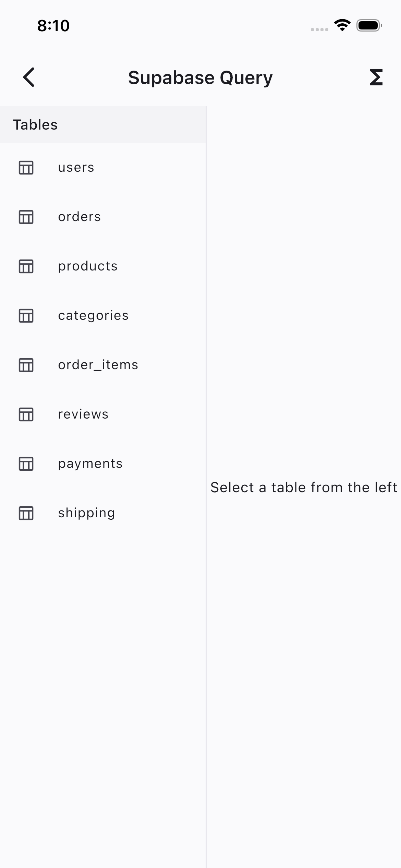
Task: Select the users table
Action: click(76, 168)
